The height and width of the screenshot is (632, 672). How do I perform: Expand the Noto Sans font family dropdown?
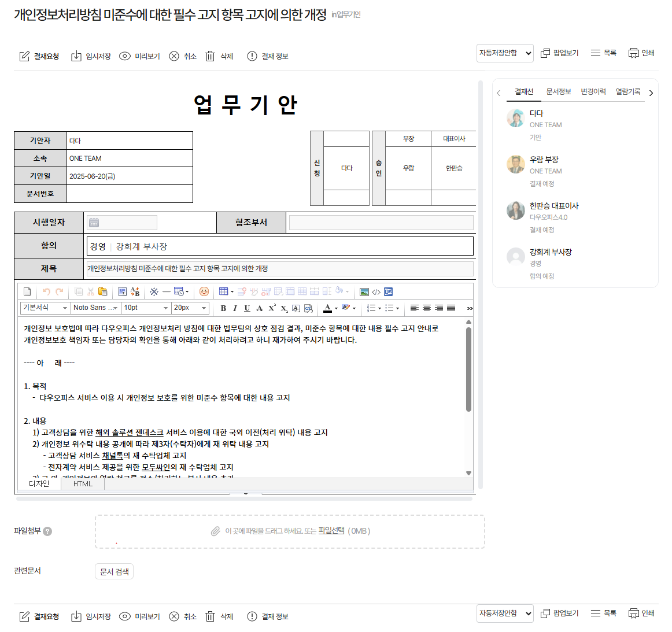[95, 308]
